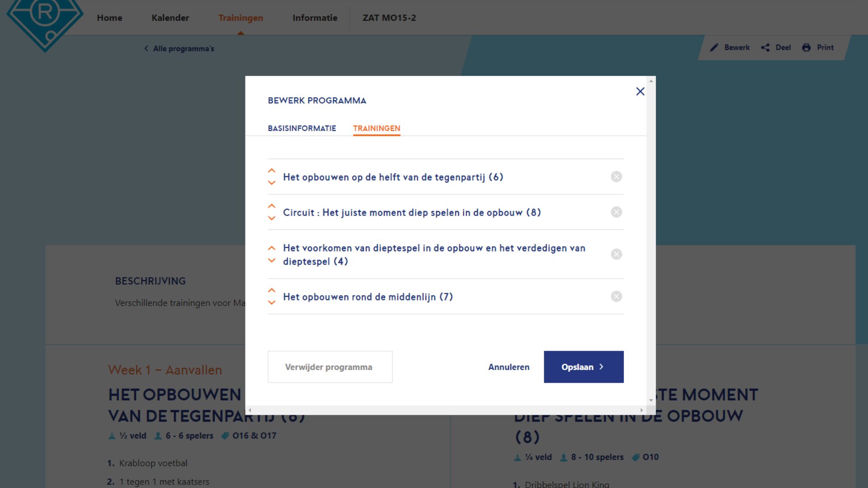Move 'Het opbouwen op de helft' training up
The image size is (868, 488).
coord(271,170)
